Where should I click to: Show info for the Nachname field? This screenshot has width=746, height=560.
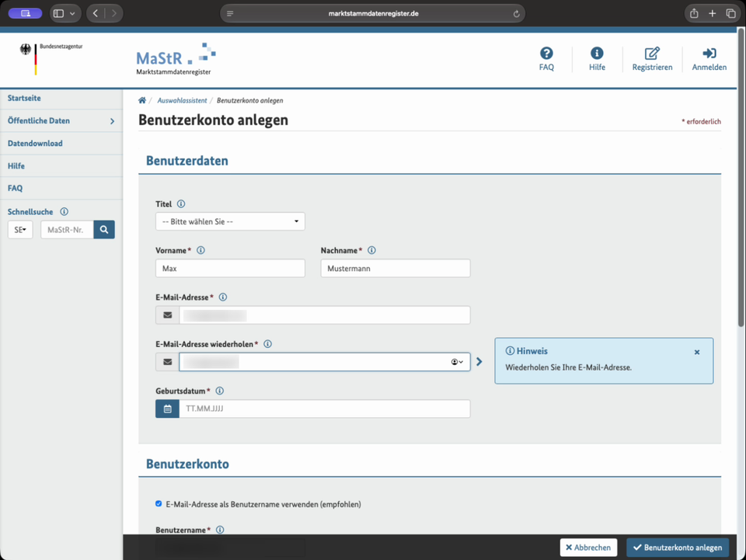click(371, 251)
